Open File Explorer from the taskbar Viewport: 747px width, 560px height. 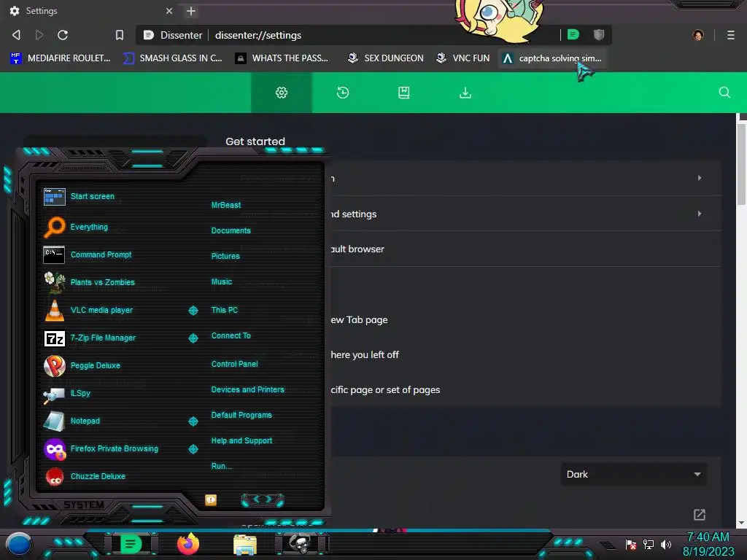[245, 545]
